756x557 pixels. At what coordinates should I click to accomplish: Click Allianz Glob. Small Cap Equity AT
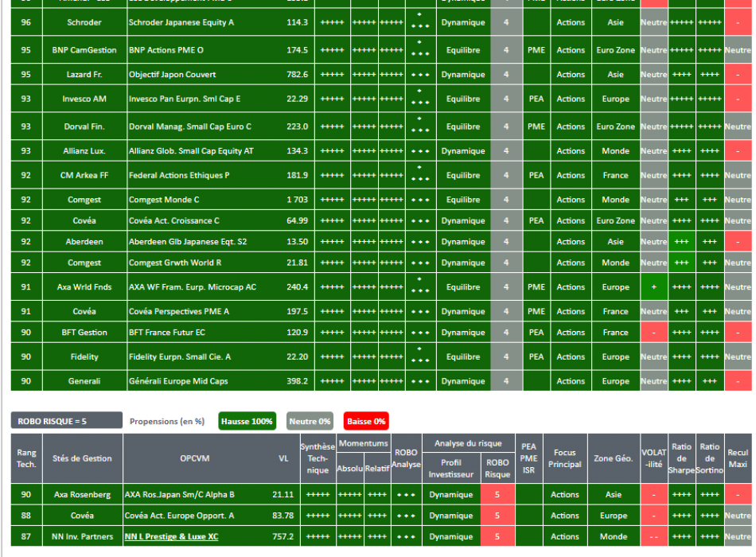click(x=191, y=151)
